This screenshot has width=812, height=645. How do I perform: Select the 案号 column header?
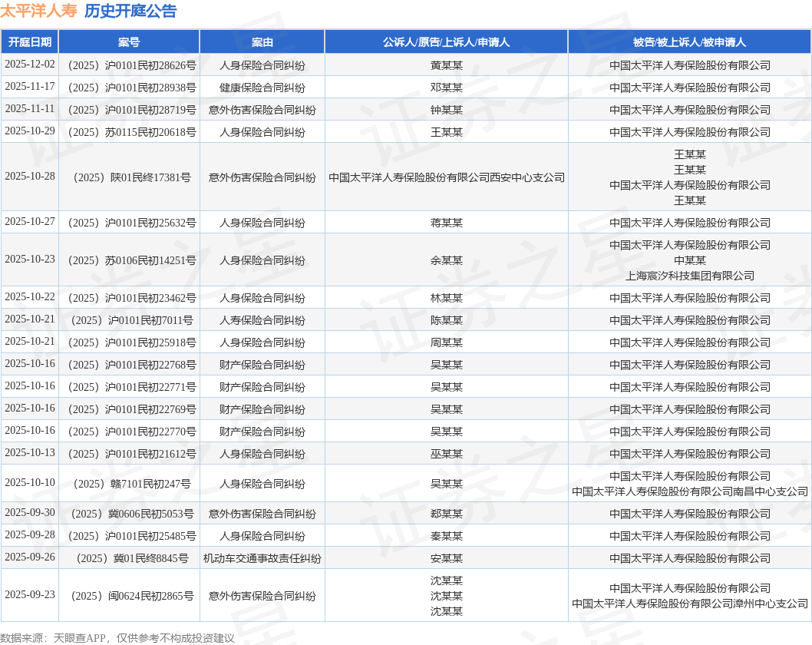[x=129, y=42]
